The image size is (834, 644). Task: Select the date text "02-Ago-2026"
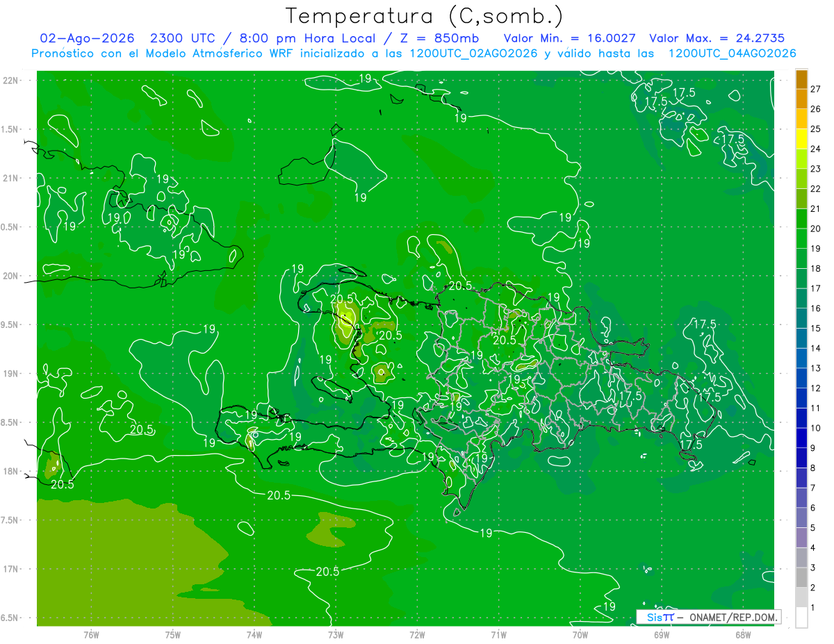(85, 38)
